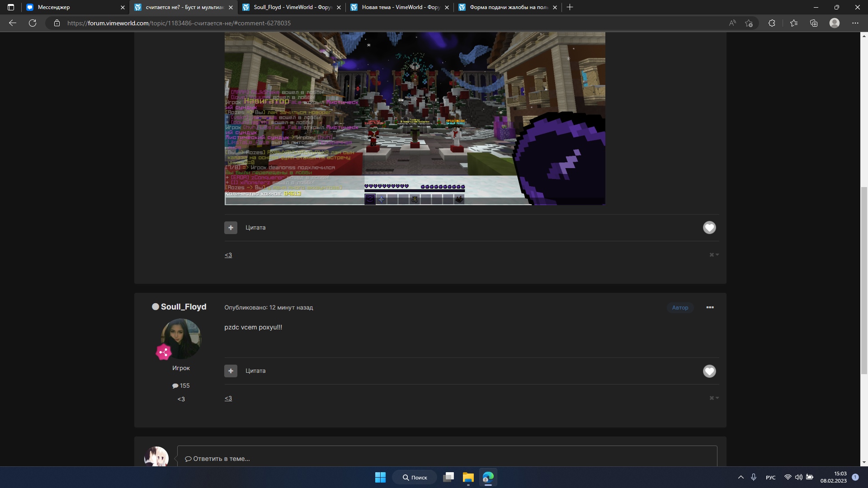Open browser extensions puzzle icon

coord(772,23)
